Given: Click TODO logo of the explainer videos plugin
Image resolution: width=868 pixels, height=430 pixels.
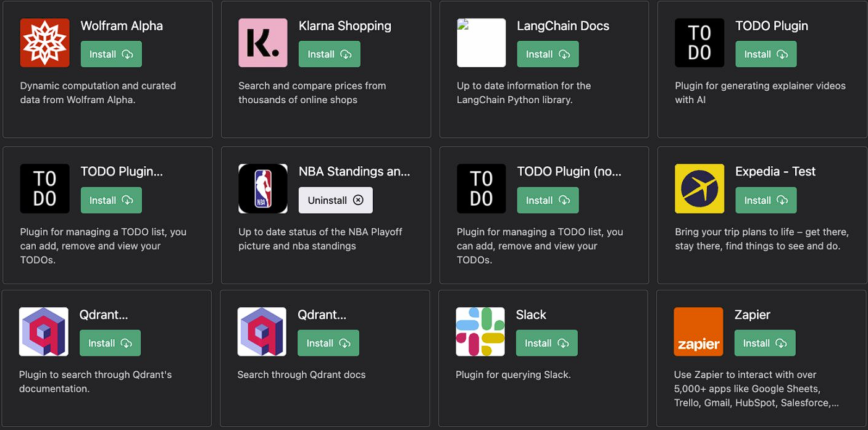Looking at the screenshot, I should [x=699, y=43].
